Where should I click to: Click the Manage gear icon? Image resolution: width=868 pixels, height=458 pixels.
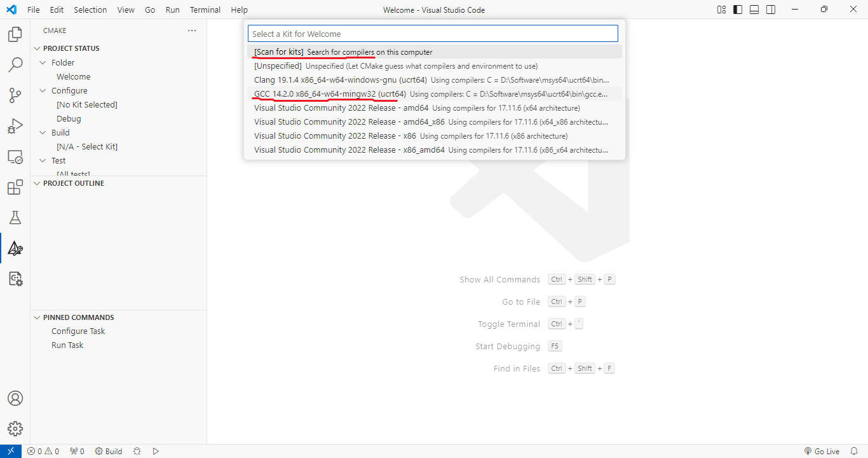(15, 429)
